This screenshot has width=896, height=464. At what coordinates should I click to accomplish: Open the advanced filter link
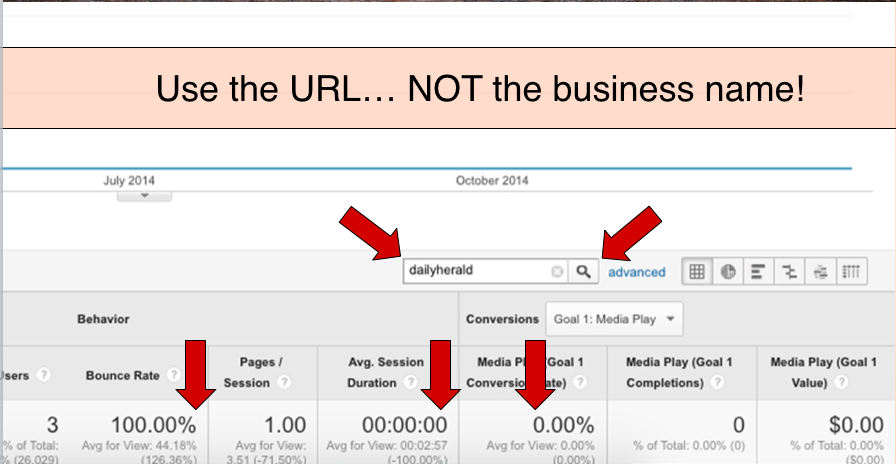(x=636, y=272)
